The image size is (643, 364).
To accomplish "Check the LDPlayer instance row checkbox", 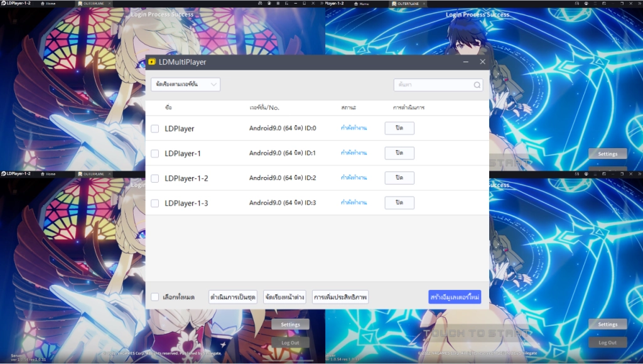I will (x=154, y=128).
